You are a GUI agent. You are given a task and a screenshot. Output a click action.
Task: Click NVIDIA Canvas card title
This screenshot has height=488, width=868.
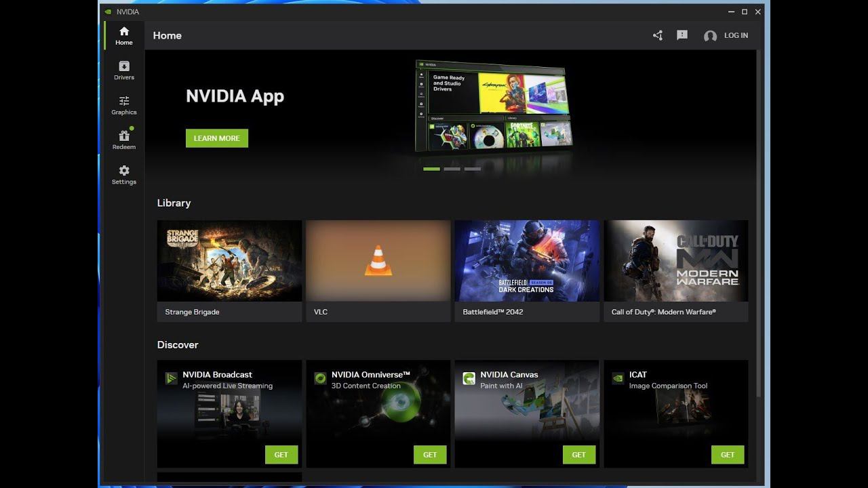[x=509, y=374]
